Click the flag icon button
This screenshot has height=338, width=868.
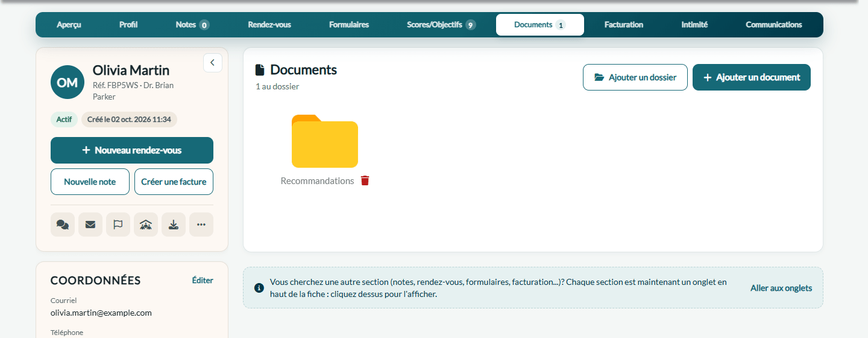pos(118,225)
